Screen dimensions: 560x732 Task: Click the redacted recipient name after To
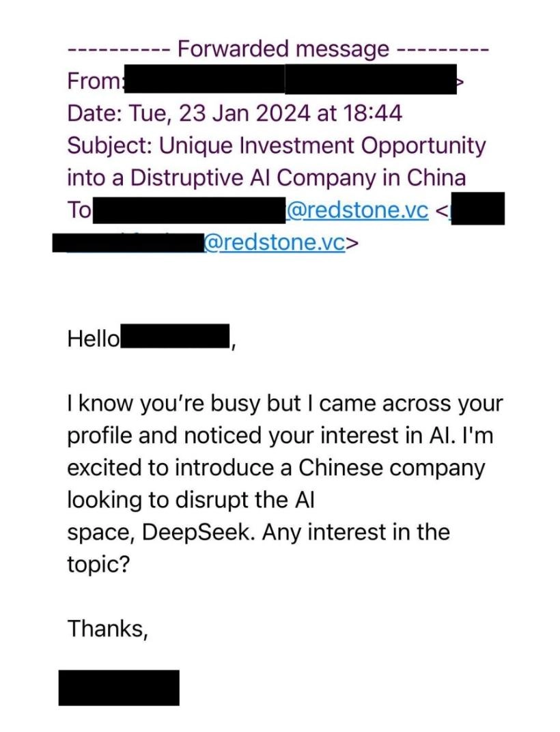coord(189,210)
